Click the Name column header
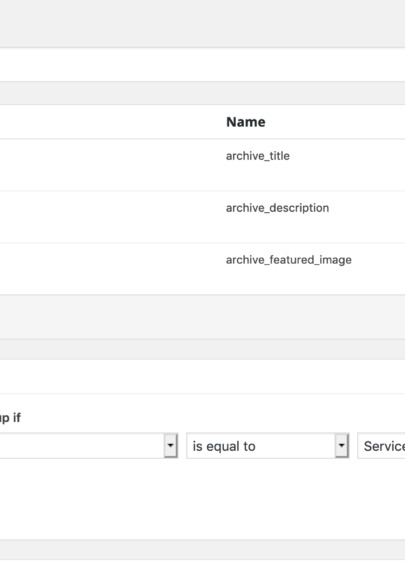The height and width of the screenshot is (568, 405). (x=246, y=122)
